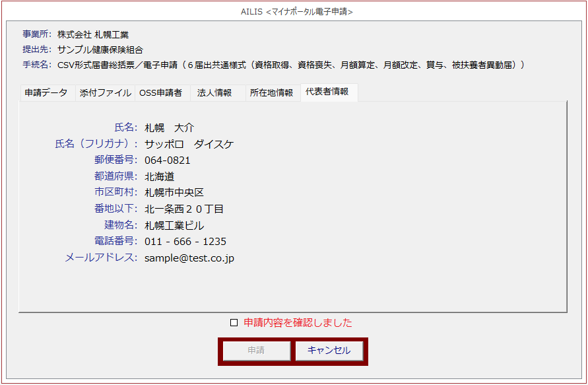
Task: Select the OSS申請者 tab
Action: coord(160,93)
